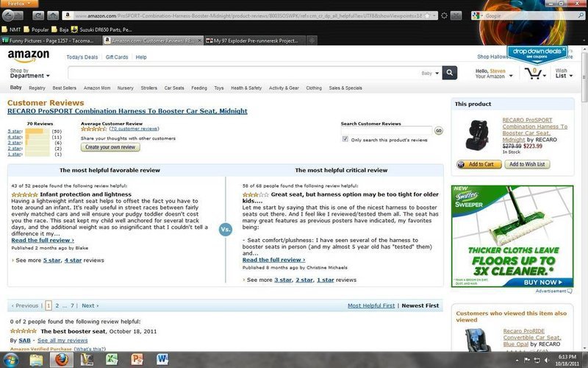Sort reviews by Most Helpful First
Viewport: 588px width, 368px height.
(x=371, y=305)
